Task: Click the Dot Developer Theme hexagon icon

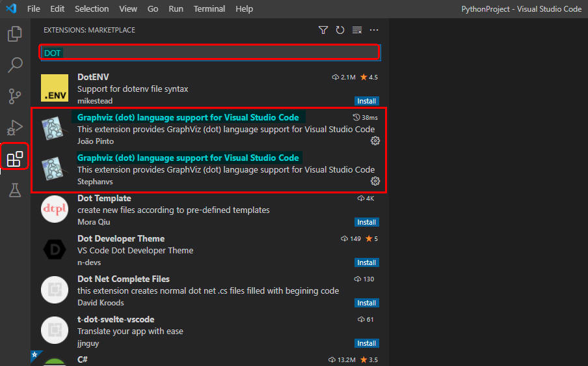Action: pos(55,249)
